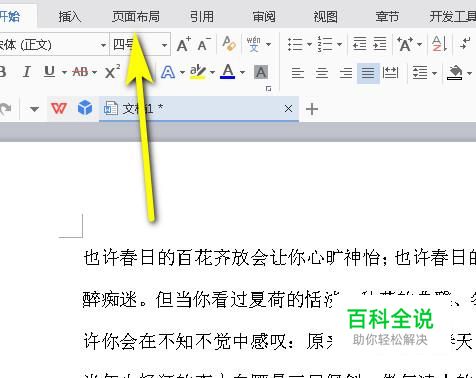Screen dimensions: 476x378
Task: Click text line starting 醉痴迷
Action: (x=279, y=299)
